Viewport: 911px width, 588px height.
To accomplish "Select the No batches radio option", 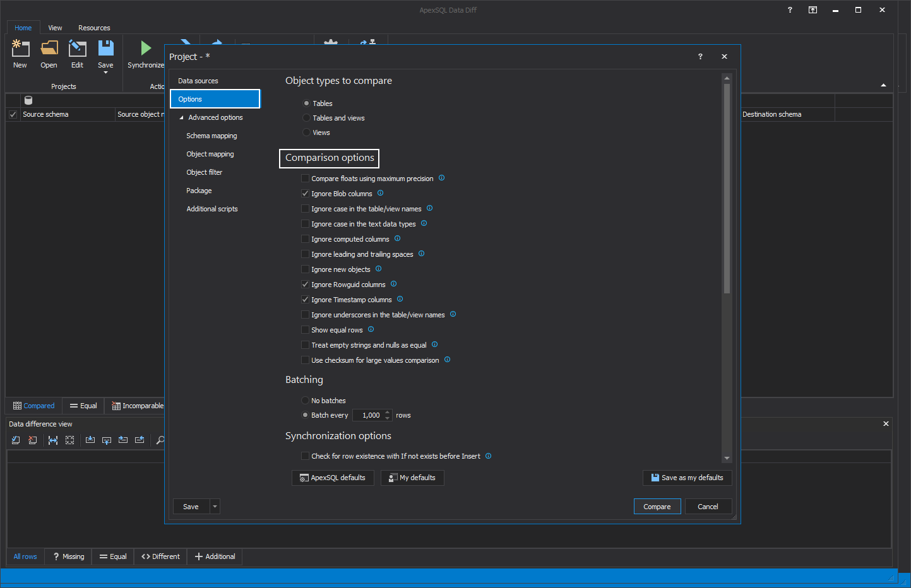I will coord(306,401).
